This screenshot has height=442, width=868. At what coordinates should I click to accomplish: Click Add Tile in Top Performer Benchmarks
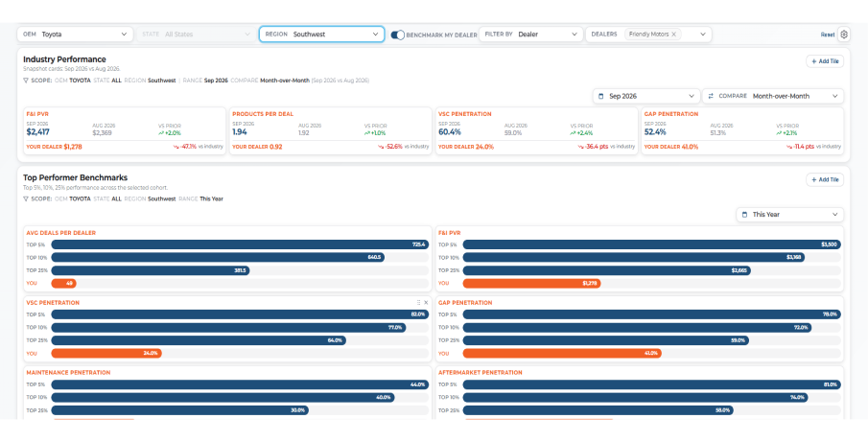tap(825, 180)
